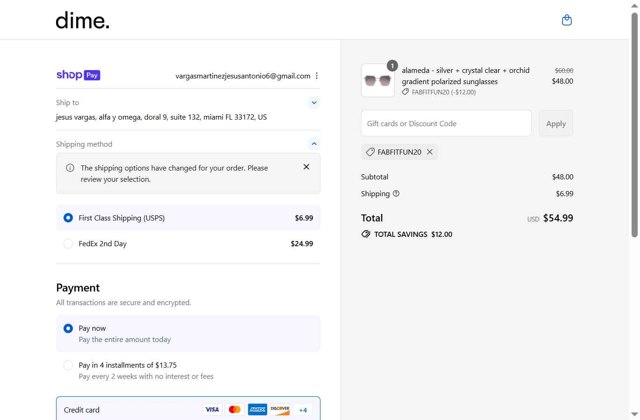Open the account options three-dot menu
Screen dimensions: 640x420
(x=317, y=76)
